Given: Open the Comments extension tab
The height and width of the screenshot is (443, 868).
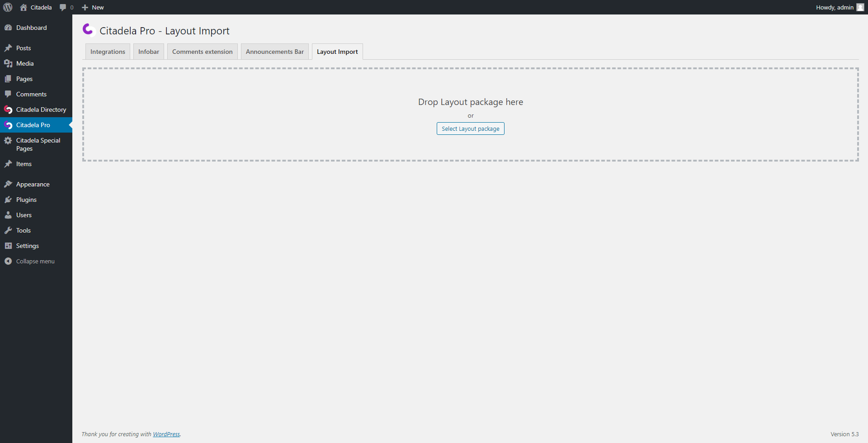Looking at the screenshot, I should tap(203, 52).
